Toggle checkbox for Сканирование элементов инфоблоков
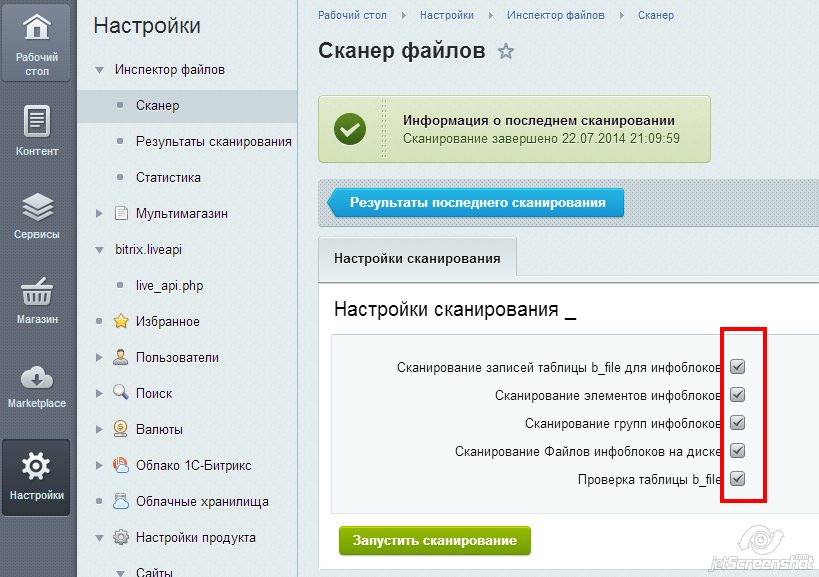 (736, 394)
